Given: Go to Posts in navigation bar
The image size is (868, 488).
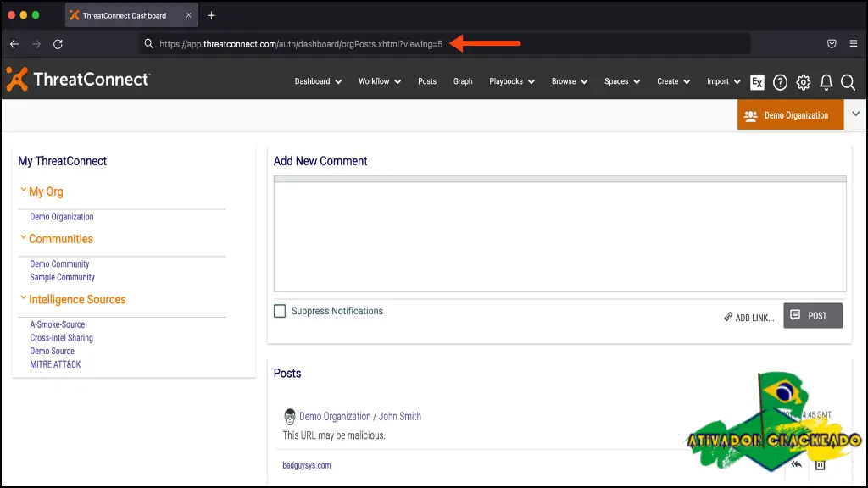Looking at the screenshot, I should pos(427,81).
